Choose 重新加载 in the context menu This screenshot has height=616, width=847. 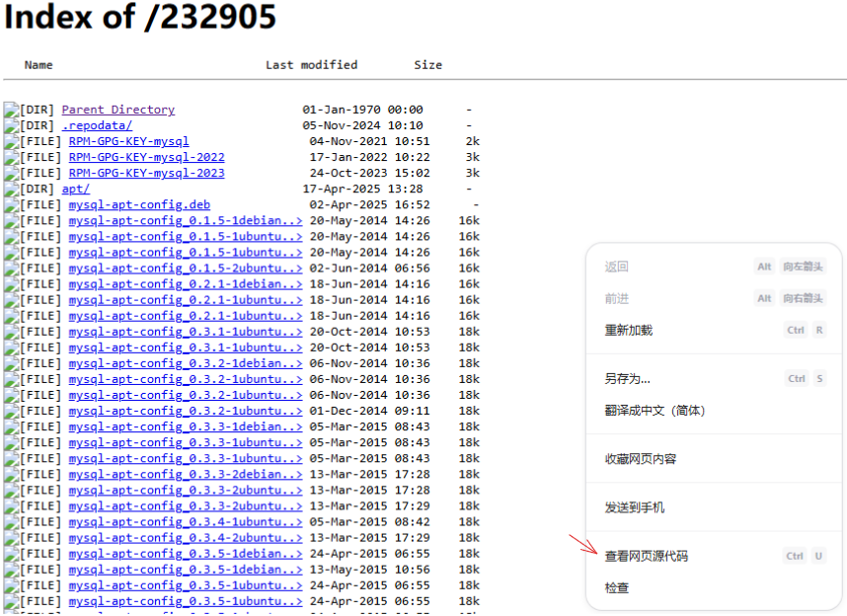(714, 330)
